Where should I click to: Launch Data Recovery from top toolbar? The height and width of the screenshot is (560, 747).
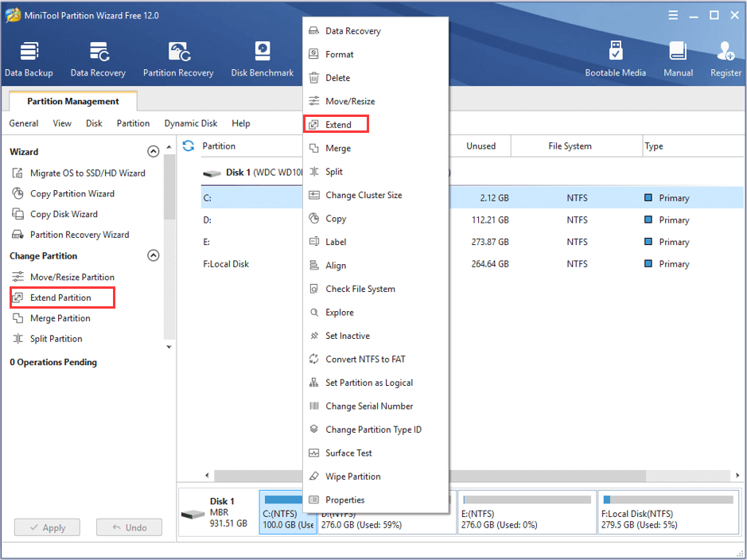click(x=98, y=59)
